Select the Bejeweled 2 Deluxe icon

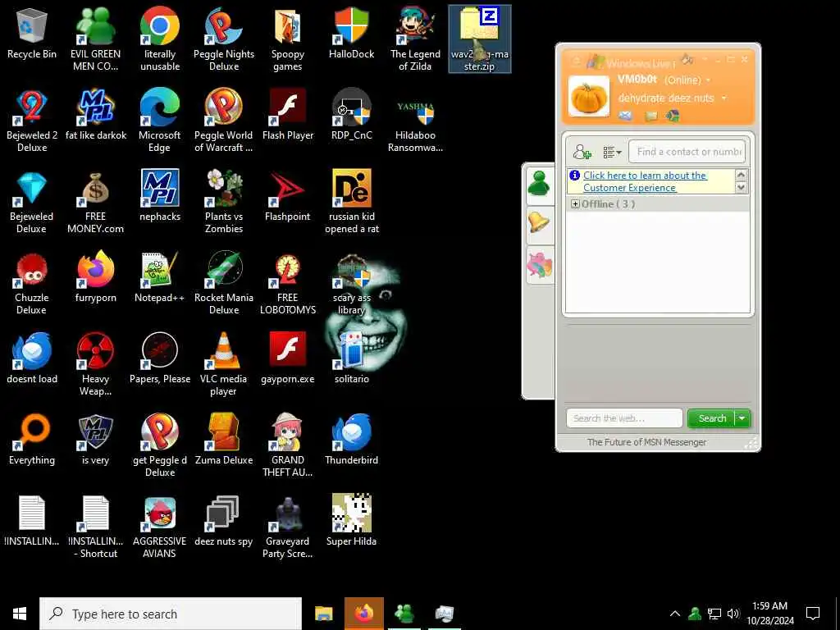32,121
